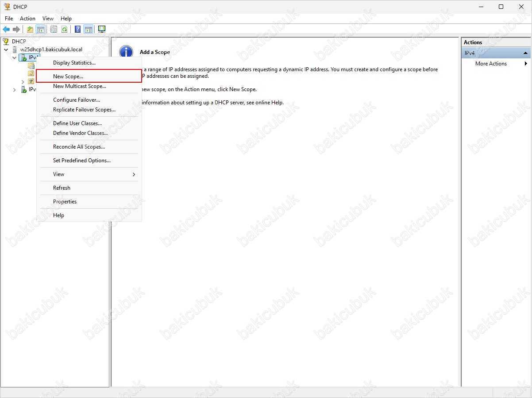This screenshot has height=398, width=532.
Task: Click the blue Back arrow in toolbar
Action: click(6, 30)
